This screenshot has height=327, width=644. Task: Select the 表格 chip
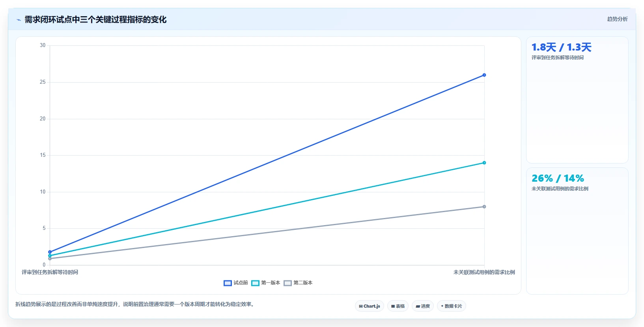398,306
